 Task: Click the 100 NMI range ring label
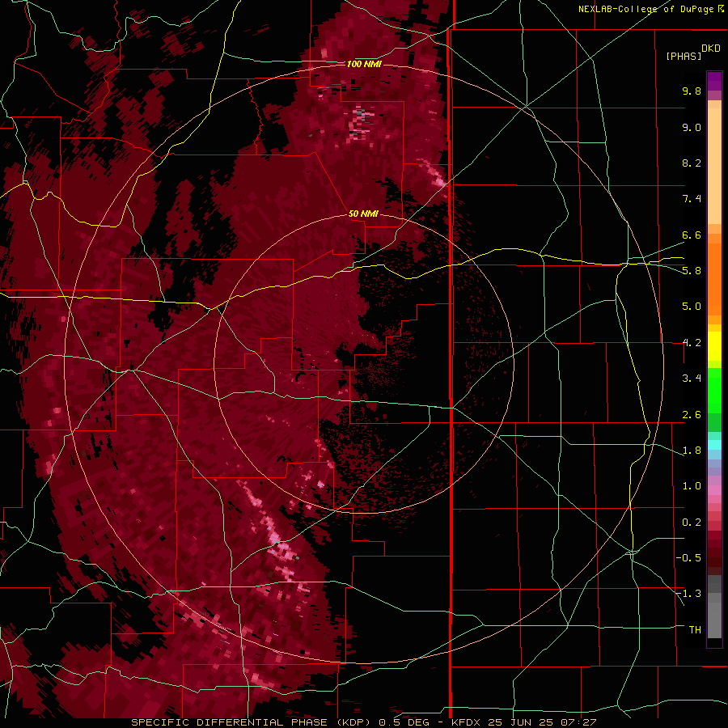coord(364,64)
